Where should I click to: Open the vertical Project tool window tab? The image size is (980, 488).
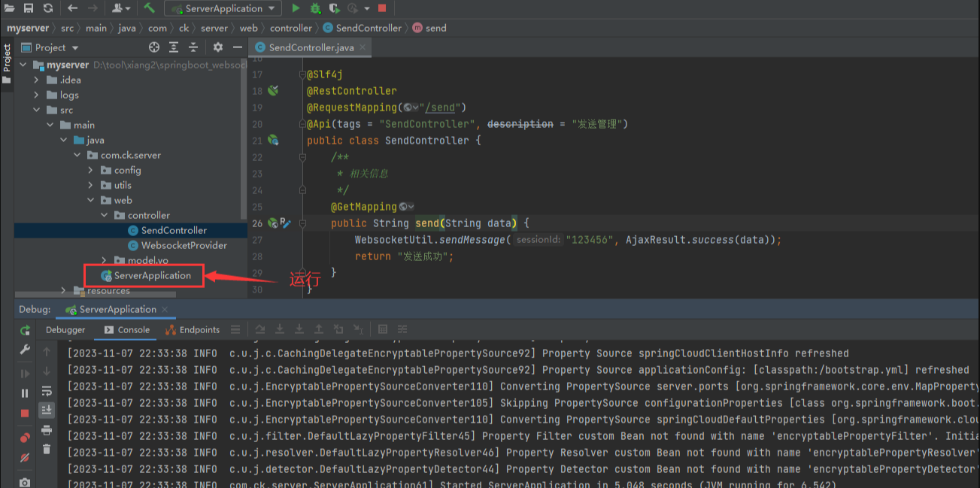(x=7, y=63)
